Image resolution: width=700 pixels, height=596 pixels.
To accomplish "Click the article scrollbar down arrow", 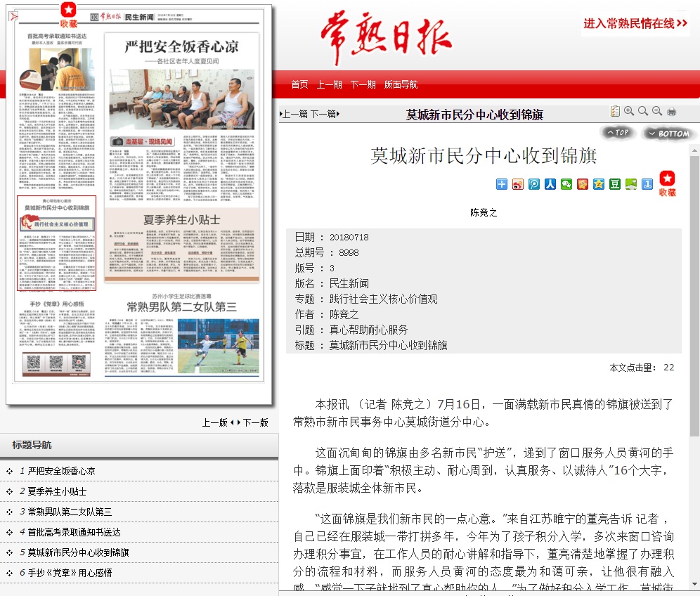I will tap(694, 584).
